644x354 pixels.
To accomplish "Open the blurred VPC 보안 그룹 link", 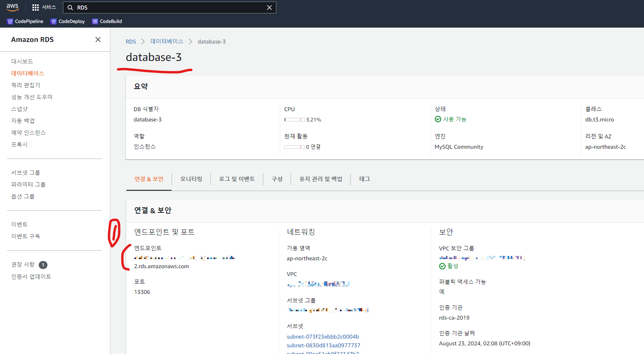I will 482,258.
